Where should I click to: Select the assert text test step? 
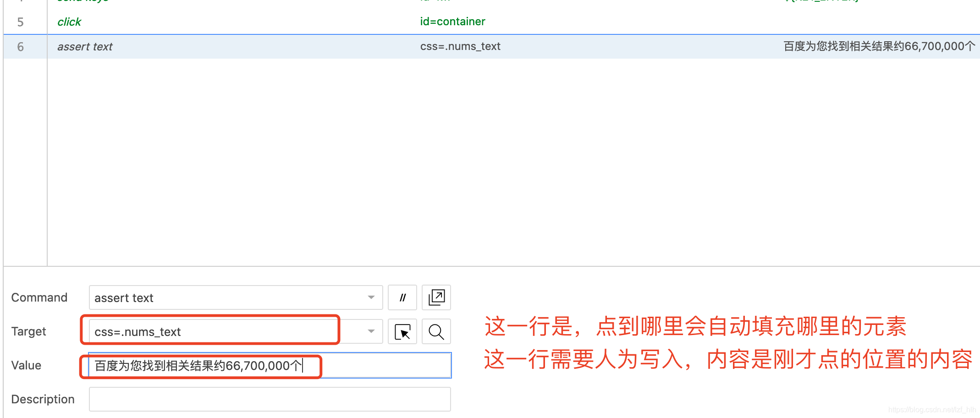[229, 46]
